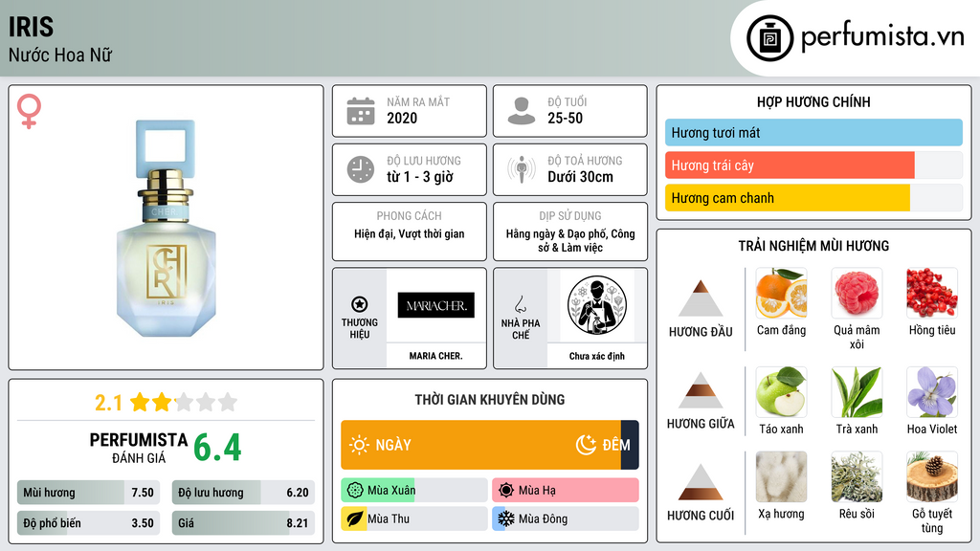Image resolution: width=980 pixels, height=551 pixels.
Task: Click the last gray rating star
Action: 228,402
